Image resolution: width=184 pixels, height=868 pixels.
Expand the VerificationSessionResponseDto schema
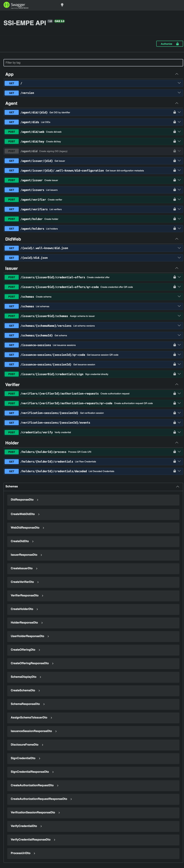point(35,812)
